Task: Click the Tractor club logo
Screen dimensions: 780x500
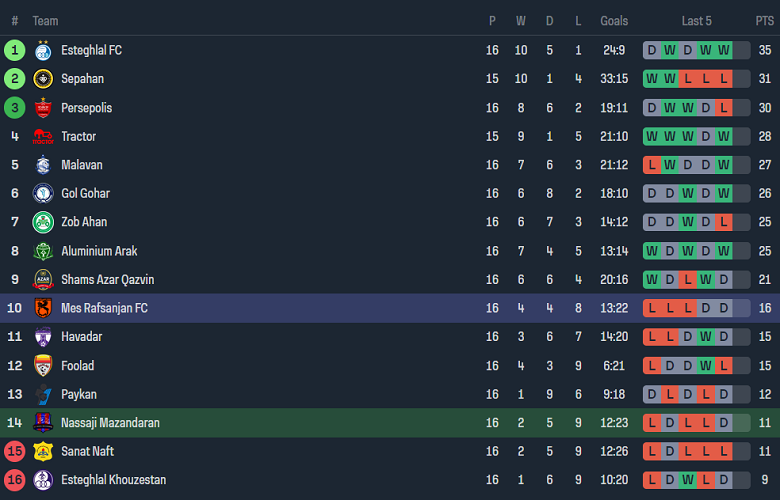Action: pyautogui.click(x=43, y=136)
